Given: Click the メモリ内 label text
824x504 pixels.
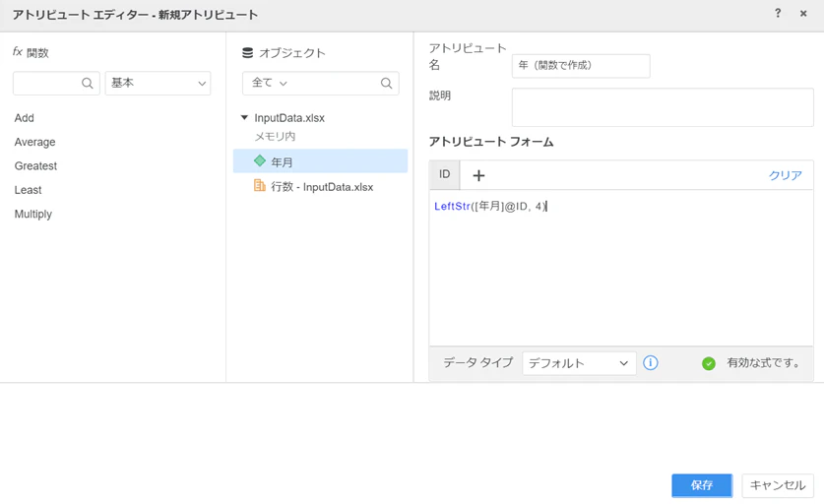Looking at the screenshot, I should (x=275, y=137).
